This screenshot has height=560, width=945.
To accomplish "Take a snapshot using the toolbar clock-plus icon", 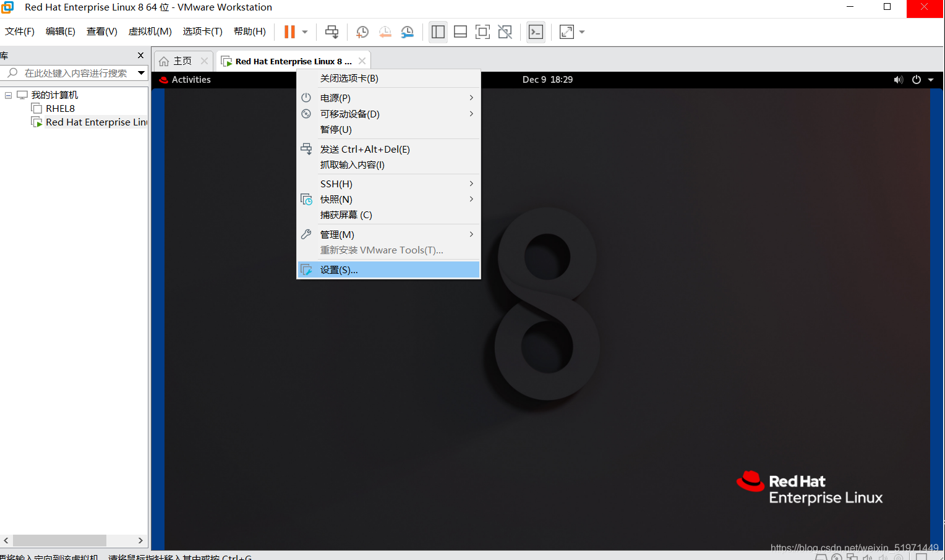I will point(362,32).
